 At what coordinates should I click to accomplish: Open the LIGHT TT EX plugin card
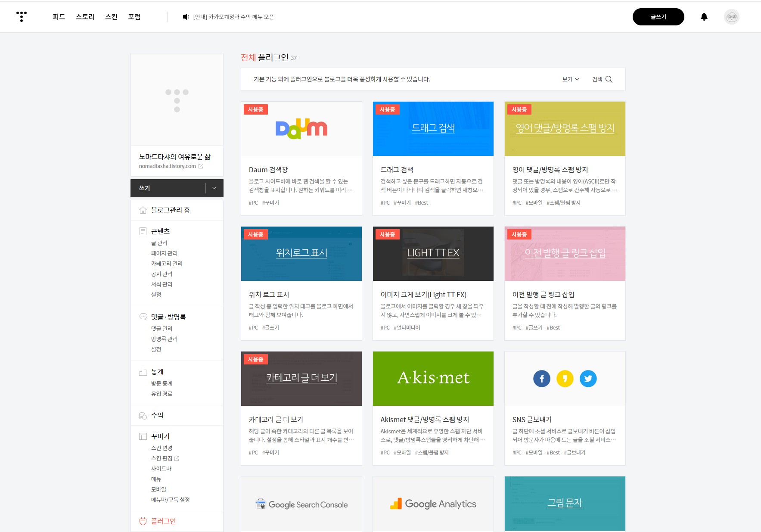[433, 283]
